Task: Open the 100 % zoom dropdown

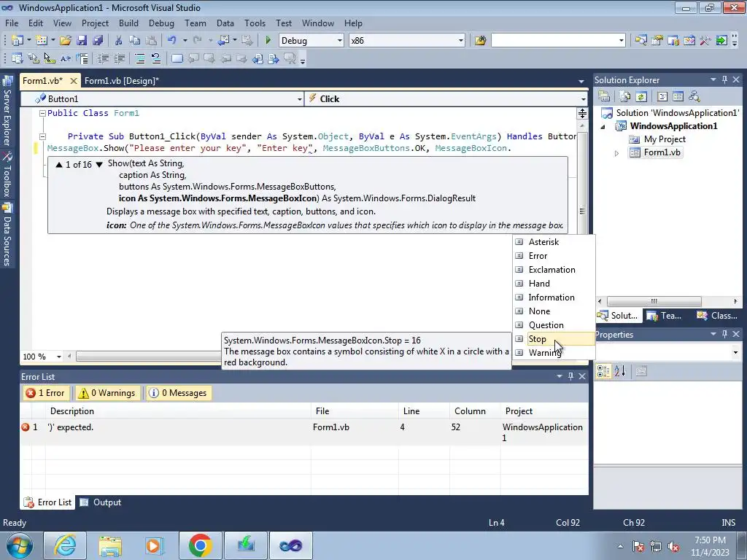Action: click(x=59, y=357)
